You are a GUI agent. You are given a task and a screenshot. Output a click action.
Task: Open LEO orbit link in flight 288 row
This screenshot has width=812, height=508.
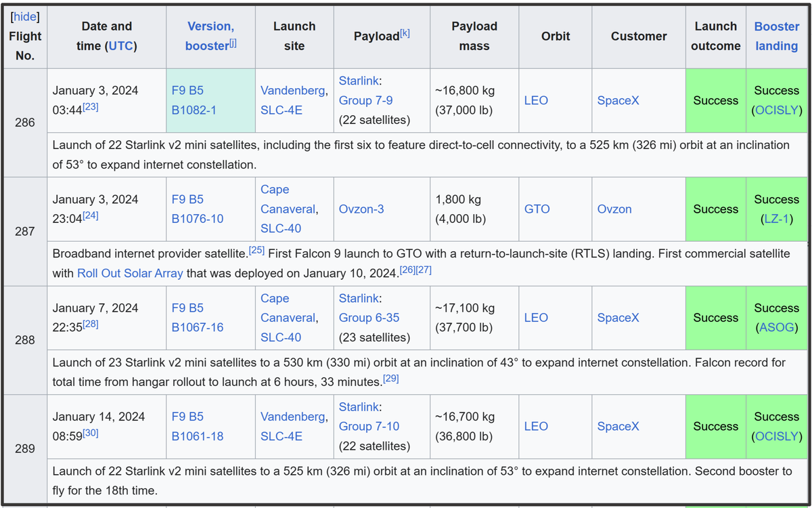536,318
